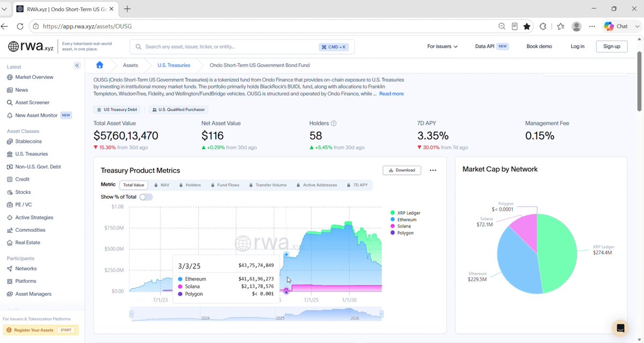Toggle Ethereum series in legend
This screenshot has height=343, width=644.
tap(404, 220)
